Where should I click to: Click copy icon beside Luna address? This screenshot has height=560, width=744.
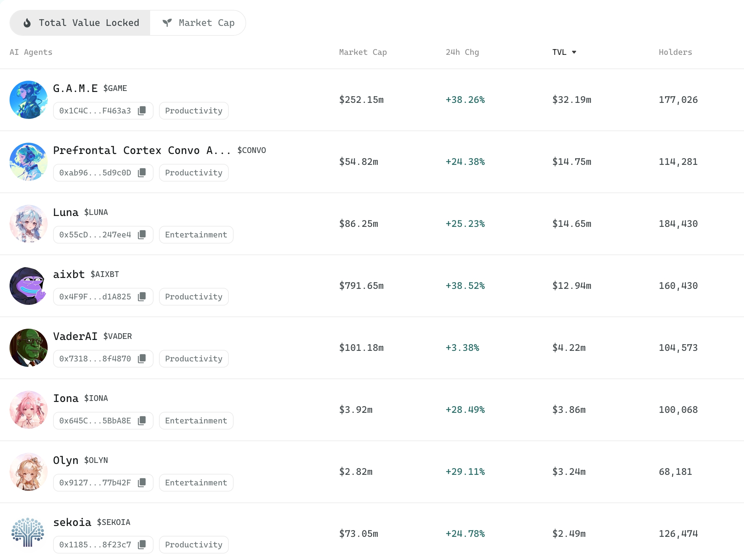pyautogui.click(x=142, y=235)
